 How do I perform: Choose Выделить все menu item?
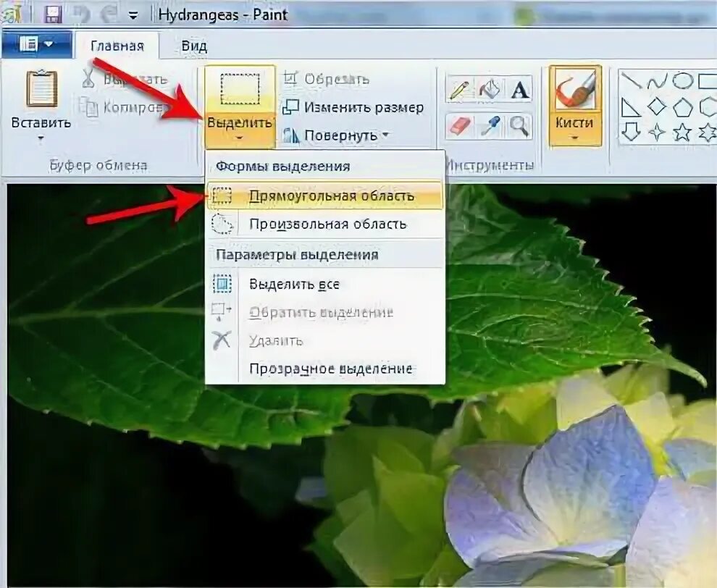coord(324,285)
